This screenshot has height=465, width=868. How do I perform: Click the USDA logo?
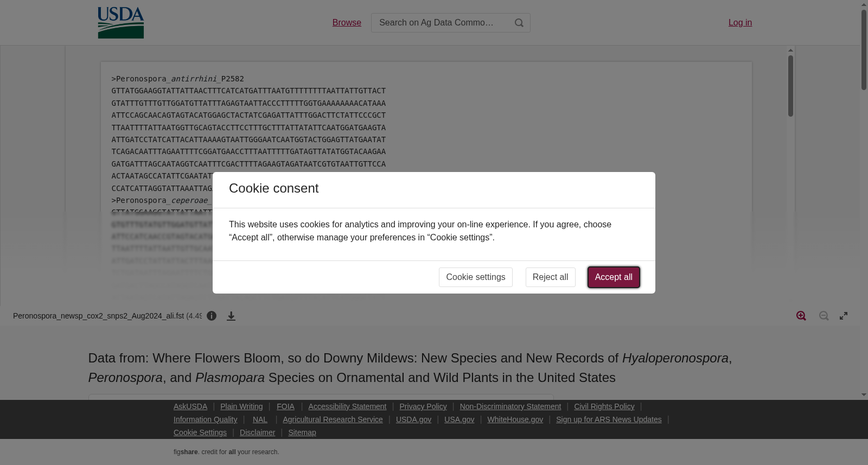(120, 22)
